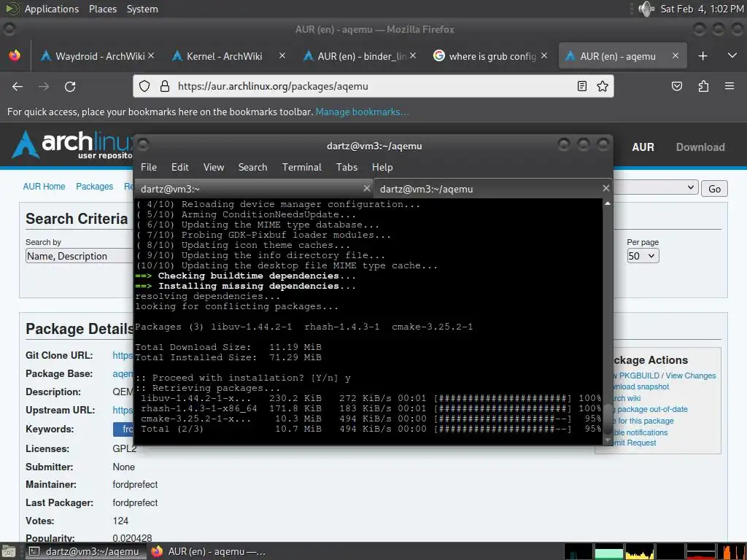Follow Manage bookmarks link

coord(362,112)
